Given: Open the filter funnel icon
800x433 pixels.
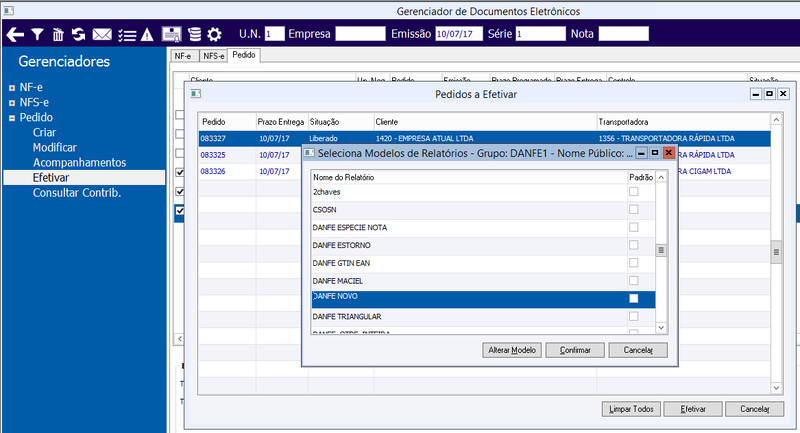Looking at the screenshot, I should click(x=37, y=35).
